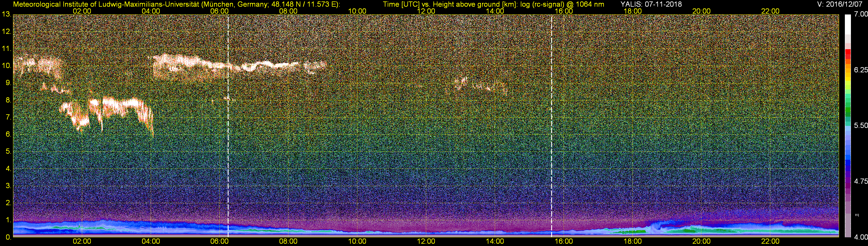Click the 0 km height axis label
This screenshot has width=868, height=246.
8,237
